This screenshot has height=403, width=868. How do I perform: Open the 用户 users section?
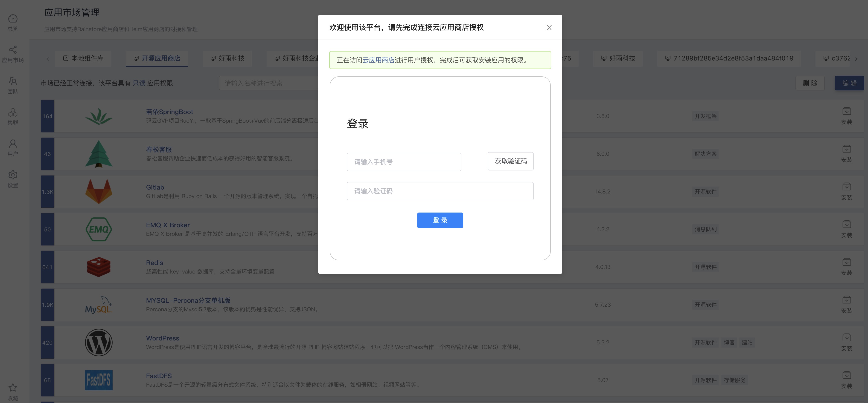pos(12,147)
